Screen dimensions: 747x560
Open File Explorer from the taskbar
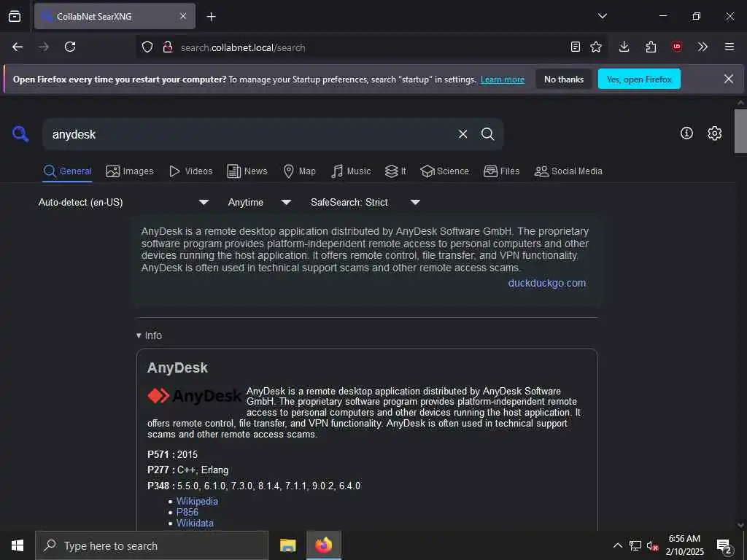point(287,545)
